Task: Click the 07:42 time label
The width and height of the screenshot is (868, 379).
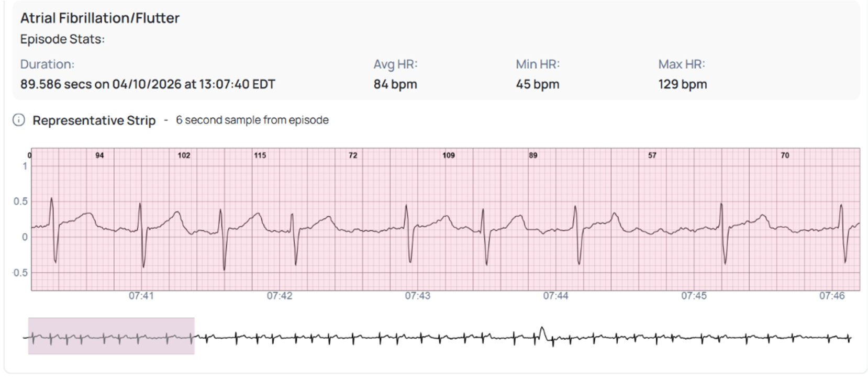Action: pos(280,296)
